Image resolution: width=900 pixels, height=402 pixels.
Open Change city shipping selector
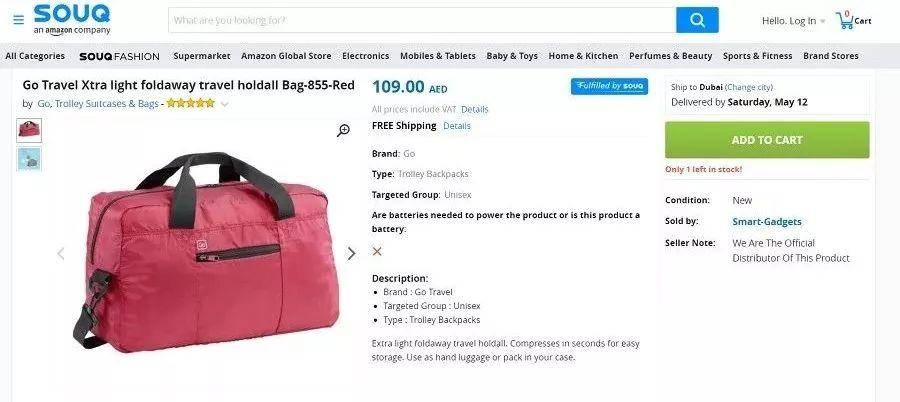click(749, 87)
